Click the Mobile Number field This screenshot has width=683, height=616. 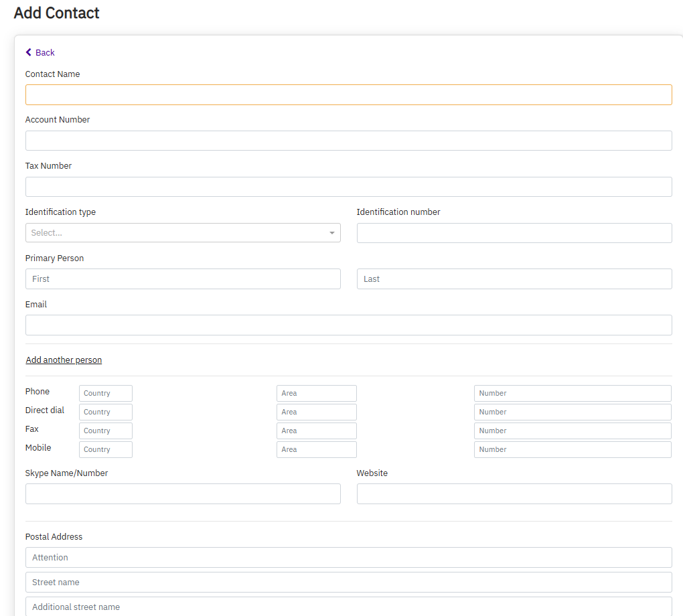coord(572,450)
